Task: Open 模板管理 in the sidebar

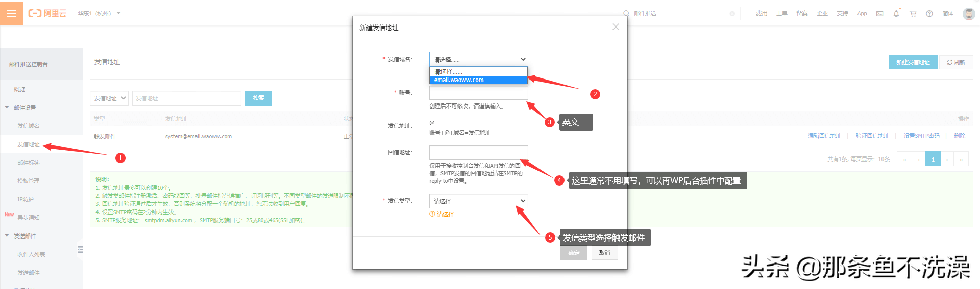Action: pyautogui.click(x=28, y=181)
